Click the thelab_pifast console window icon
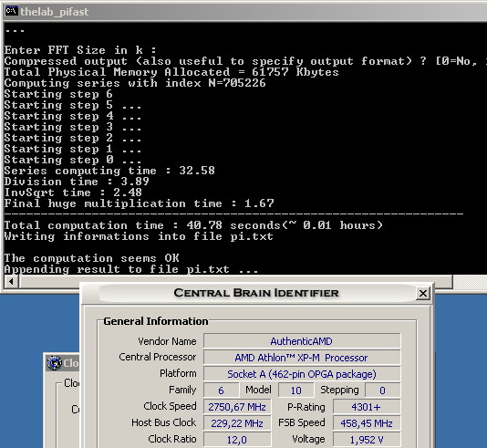The width and height of the screenshot is (487, 448). (x=12, y=11)
